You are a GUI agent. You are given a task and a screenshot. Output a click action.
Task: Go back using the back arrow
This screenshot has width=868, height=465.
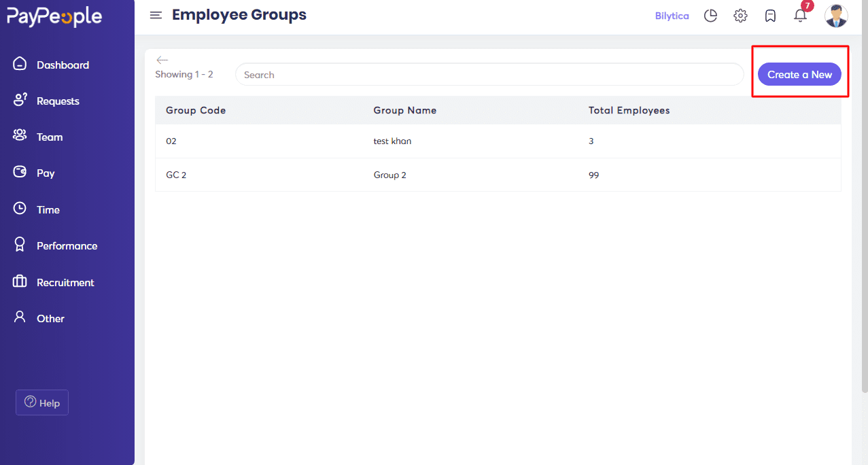tap(162, 60)
